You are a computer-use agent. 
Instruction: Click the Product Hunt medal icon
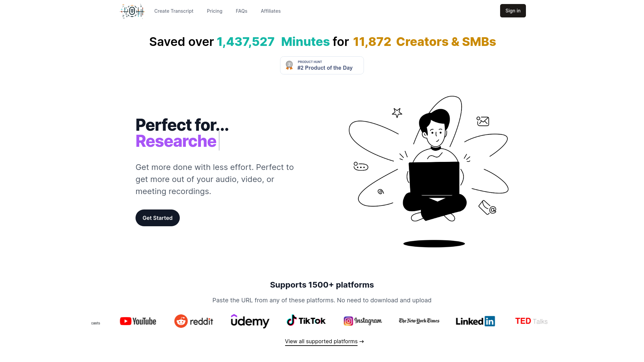(x=289, y=65)
